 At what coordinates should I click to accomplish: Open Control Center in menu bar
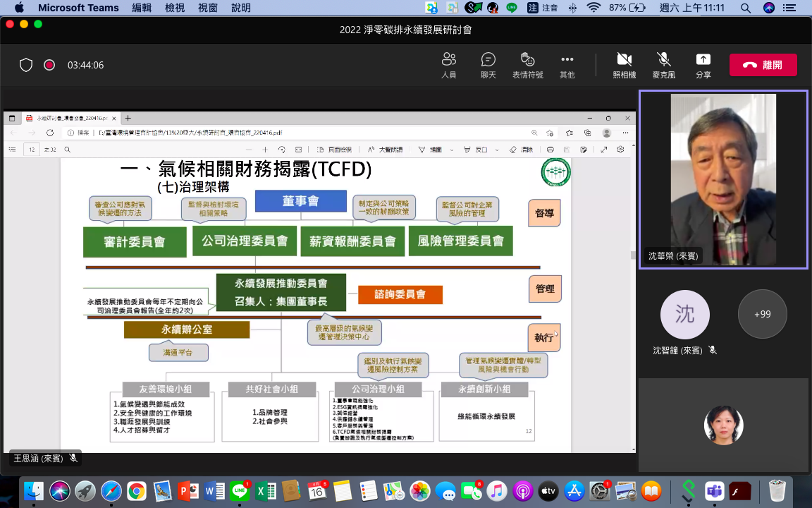tap(789, 8)
